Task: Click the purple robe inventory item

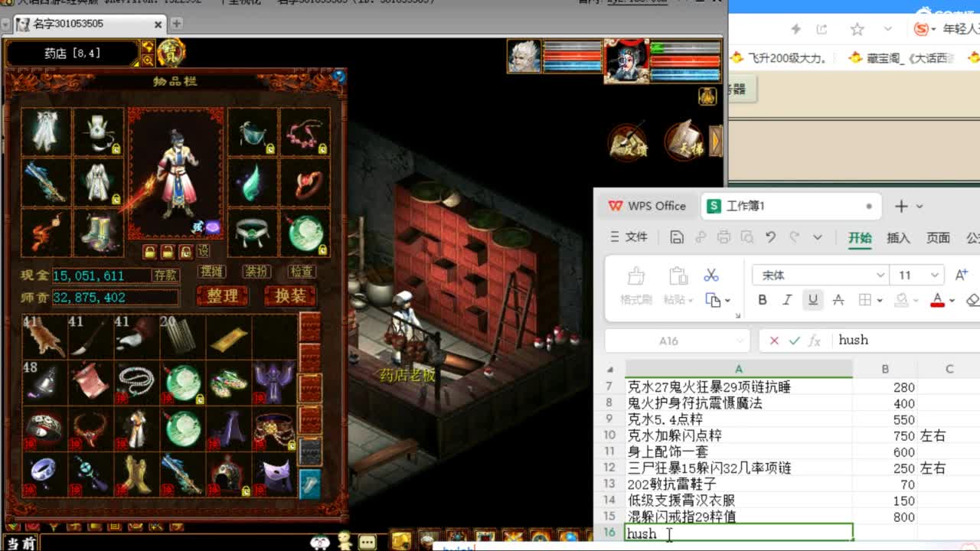Action: (274, 383)
